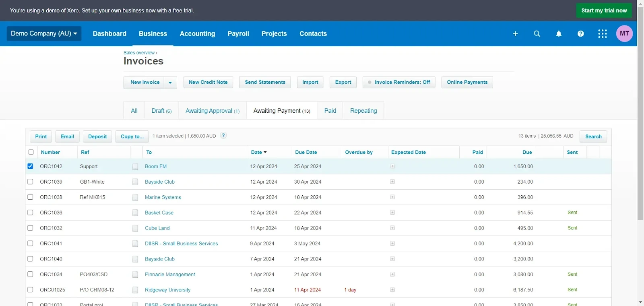Tick the select-all checkbox in table header
644x306 pixels.
(31, 152)
